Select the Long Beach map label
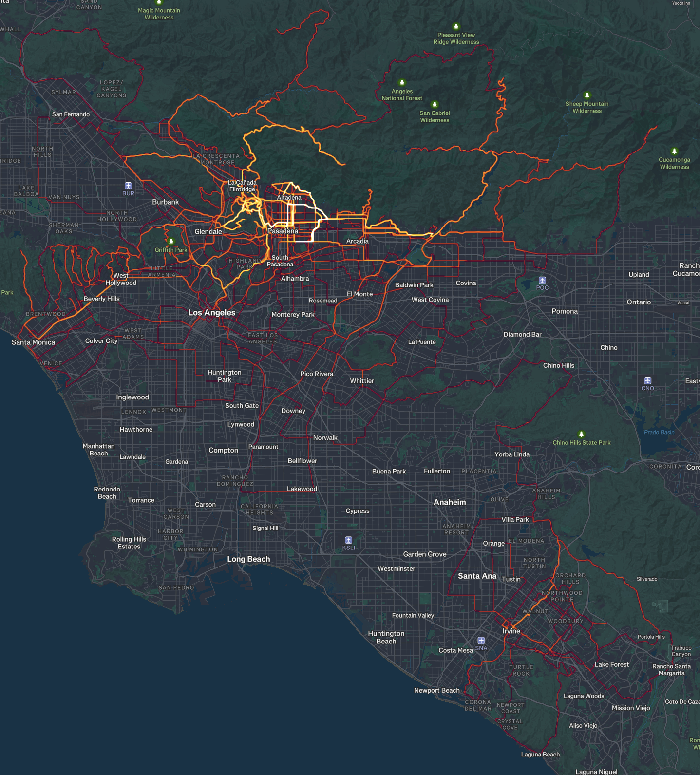The width and height of the screenshot is (700, 775). coord(248,559)
